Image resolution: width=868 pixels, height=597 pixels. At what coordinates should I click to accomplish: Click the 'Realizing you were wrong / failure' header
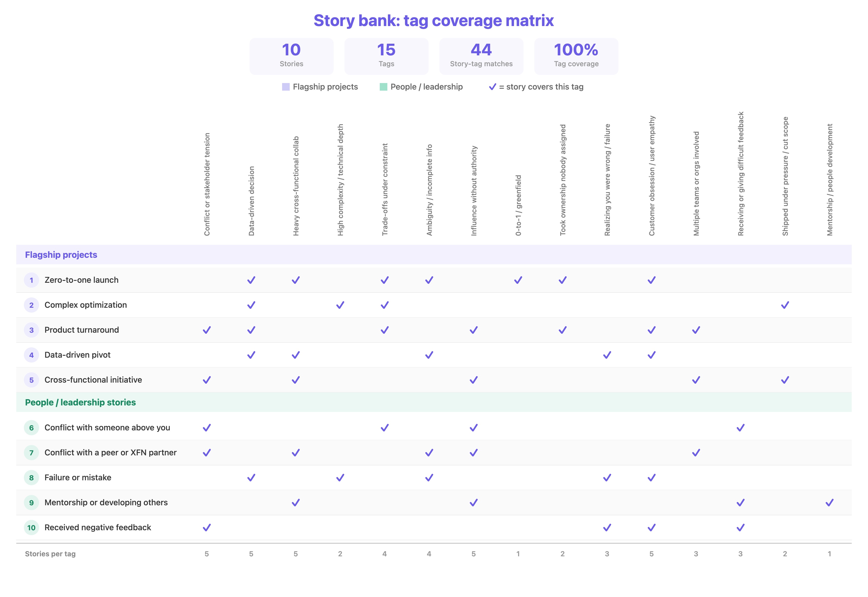[x=607, y=180]
